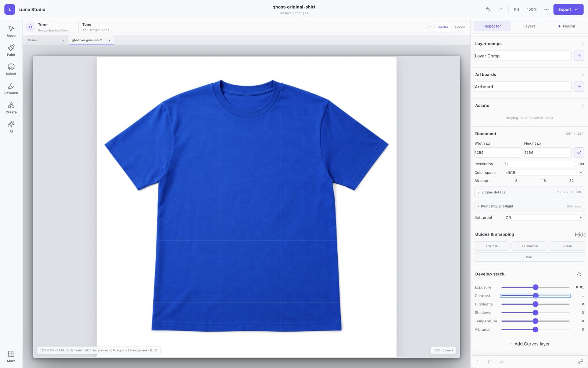Open the three-dot overflow menu
Viewport: 588px width, 368px height.
(546, 10)
